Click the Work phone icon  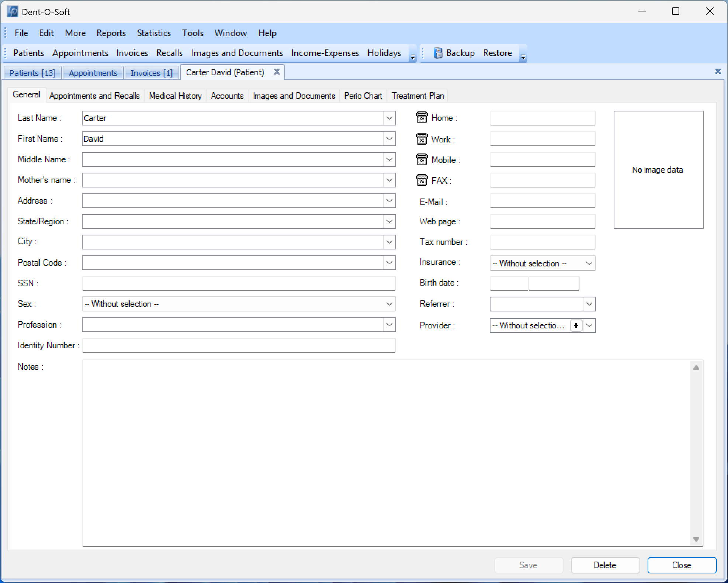(x=422, y=139)
